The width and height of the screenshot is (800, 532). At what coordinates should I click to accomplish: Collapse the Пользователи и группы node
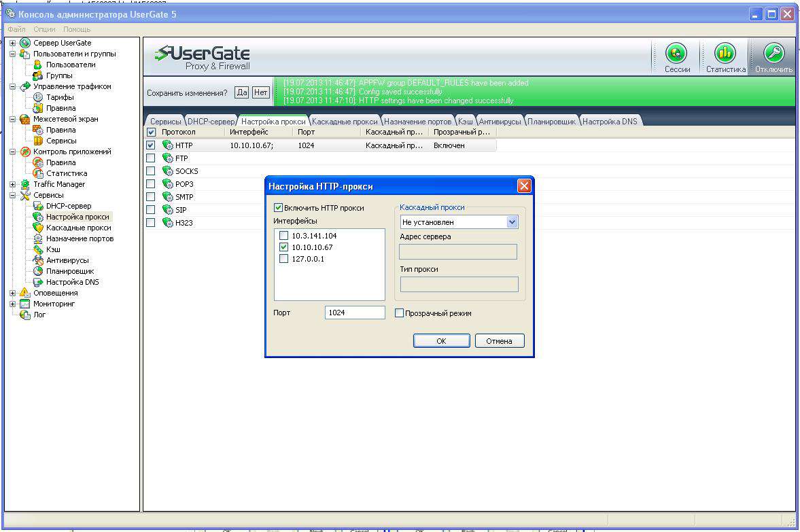[x=13, y=54]
